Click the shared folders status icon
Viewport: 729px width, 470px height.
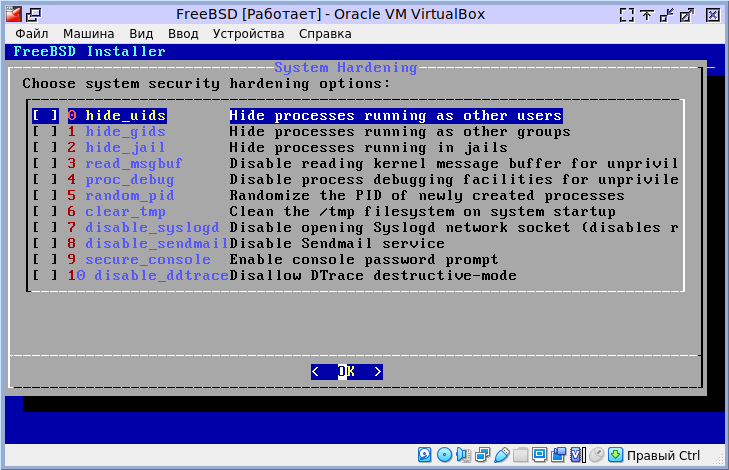(x=521, y=455)
